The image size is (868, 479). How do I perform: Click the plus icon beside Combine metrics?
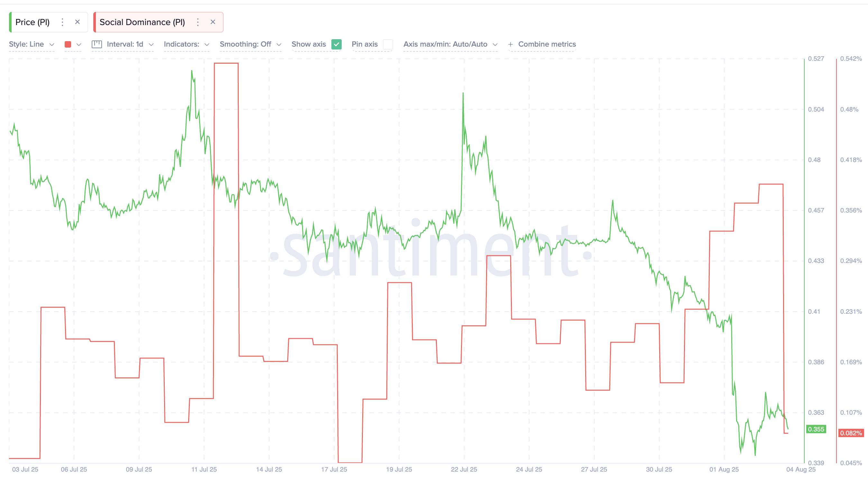pyautogui.click(x=510, y=44)
